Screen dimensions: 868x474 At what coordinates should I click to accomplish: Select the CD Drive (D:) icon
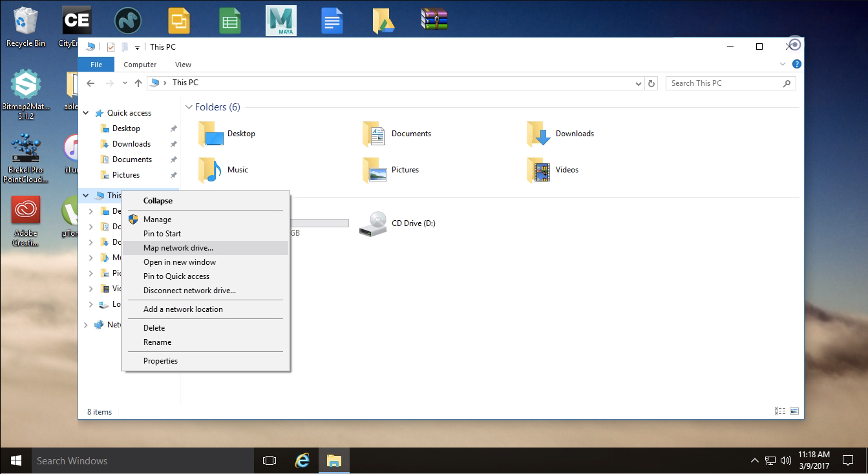pos(373,223)
